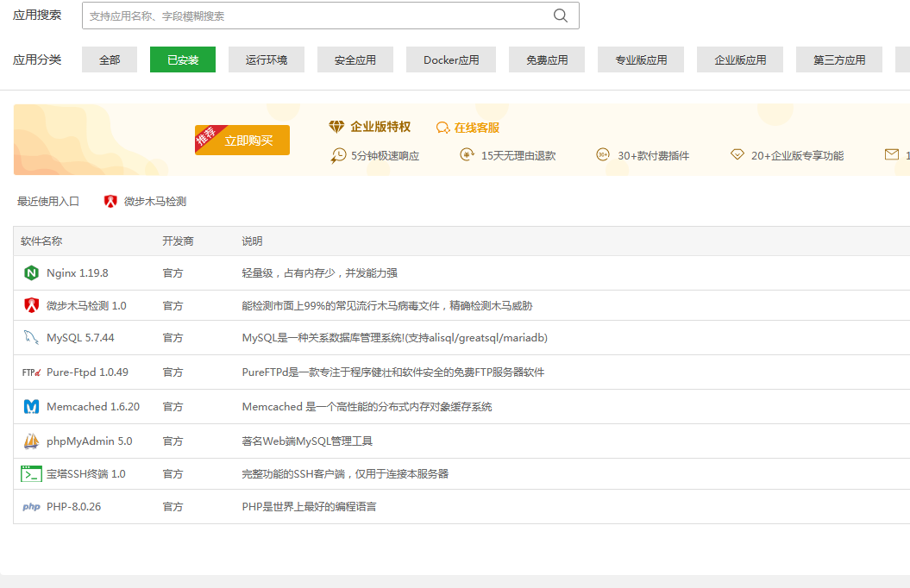Open 宝塔SSH终端 1.0 entry
This screenshot has height=588, width=910.
tap(86, 474)
